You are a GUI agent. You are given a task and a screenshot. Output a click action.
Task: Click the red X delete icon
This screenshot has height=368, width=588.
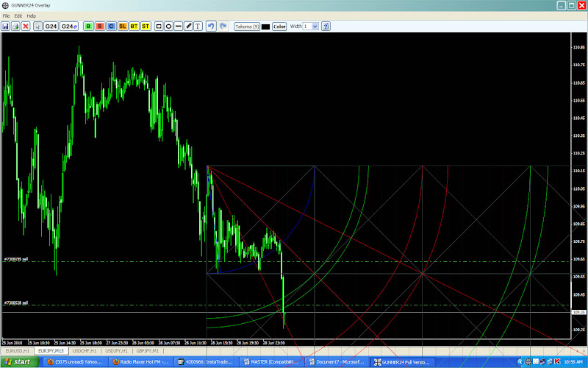click(26, 26)
